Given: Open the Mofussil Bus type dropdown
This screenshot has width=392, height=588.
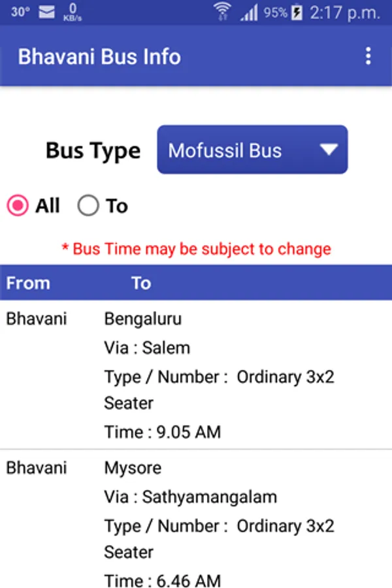Looking at the screenshot, I should [252, 150].
